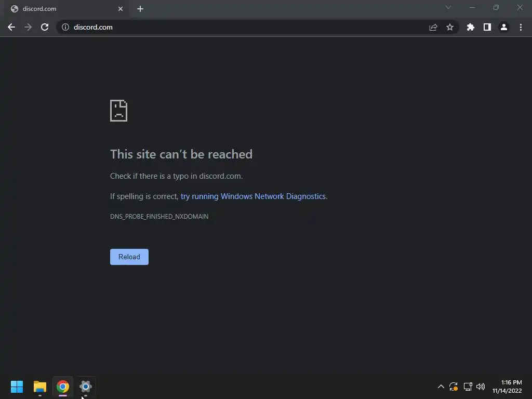The height and width of the screenshot is (399, 532).
Task: Minimize the Chrome window
Action: (472, 7)
